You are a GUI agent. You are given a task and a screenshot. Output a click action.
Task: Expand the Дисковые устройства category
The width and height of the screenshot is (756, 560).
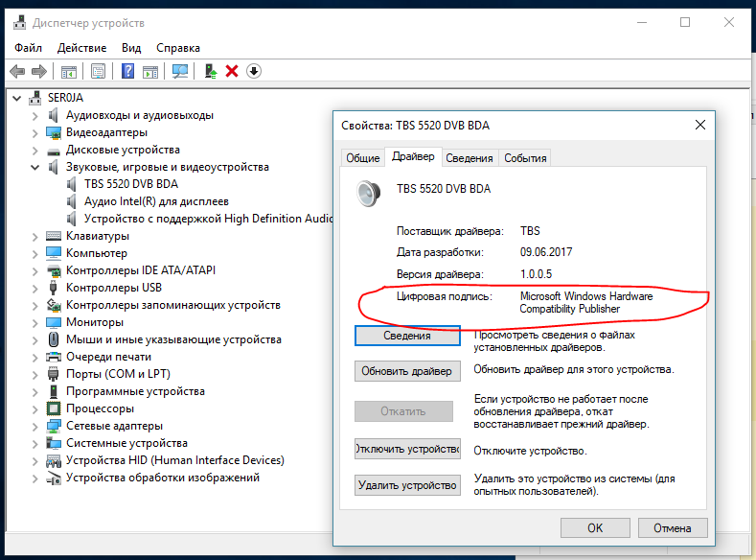[34, 151]
